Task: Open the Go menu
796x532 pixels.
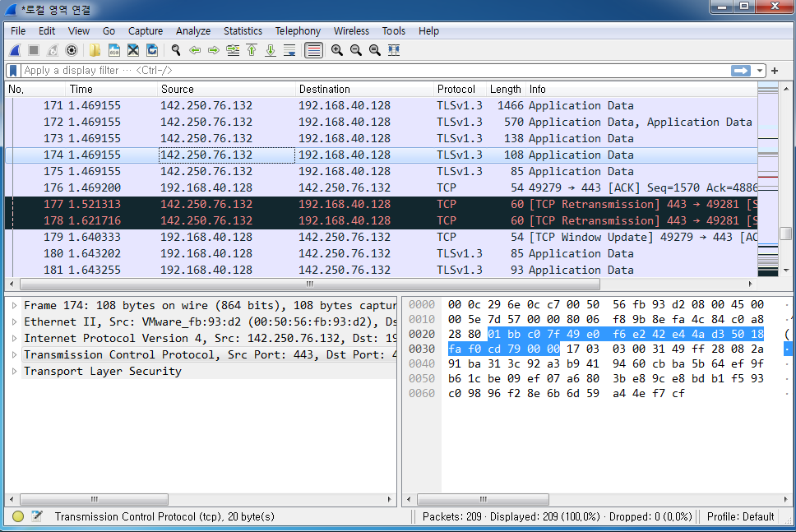Action: pyautogui.click(x=109, y=31)
